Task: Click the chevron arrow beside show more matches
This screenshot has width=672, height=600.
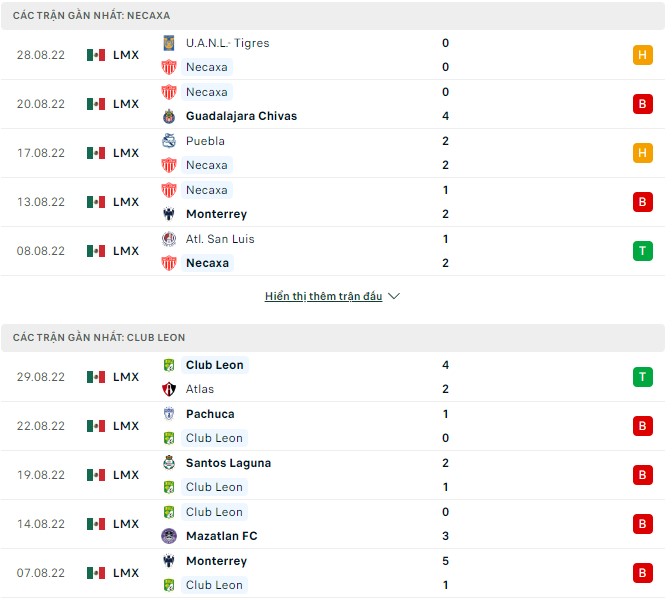Action: tap(394, 297)
